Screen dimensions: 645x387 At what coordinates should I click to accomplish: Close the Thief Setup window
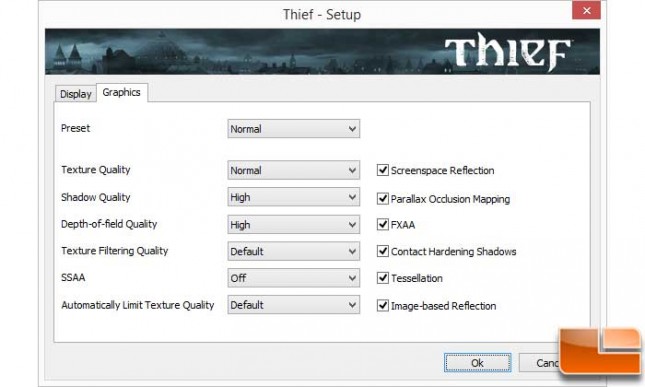(586, 10)
